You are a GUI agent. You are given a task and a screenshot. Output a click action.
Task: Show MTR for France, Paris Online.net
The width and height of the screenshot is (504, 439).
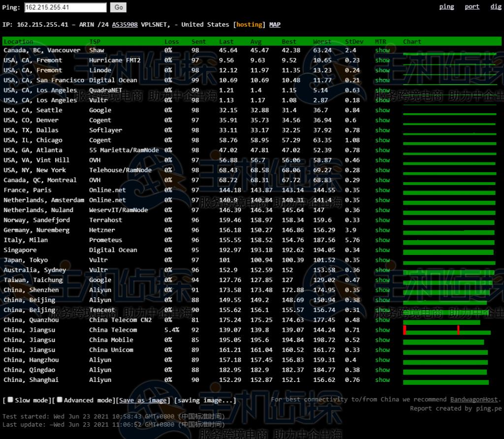click(382, 190)
